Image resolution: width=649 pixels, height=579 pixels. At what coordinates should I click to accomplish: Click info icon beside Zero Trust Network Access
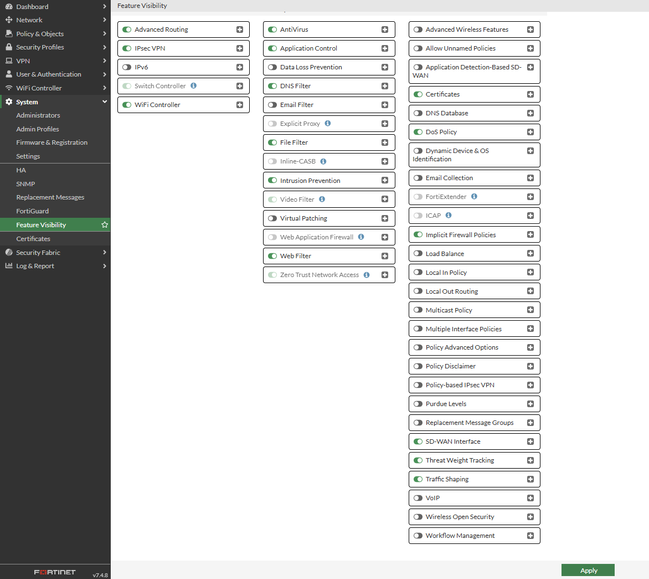366,275
